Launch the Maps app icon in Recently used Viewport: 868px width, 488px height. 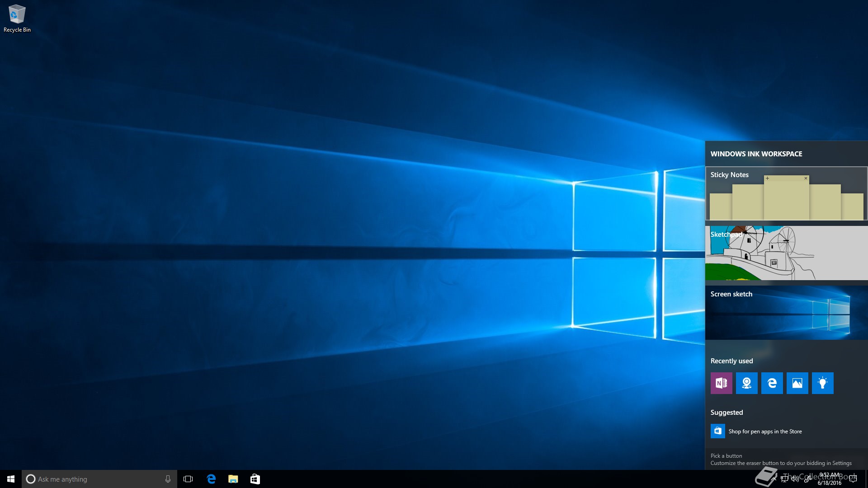[746, 383]
